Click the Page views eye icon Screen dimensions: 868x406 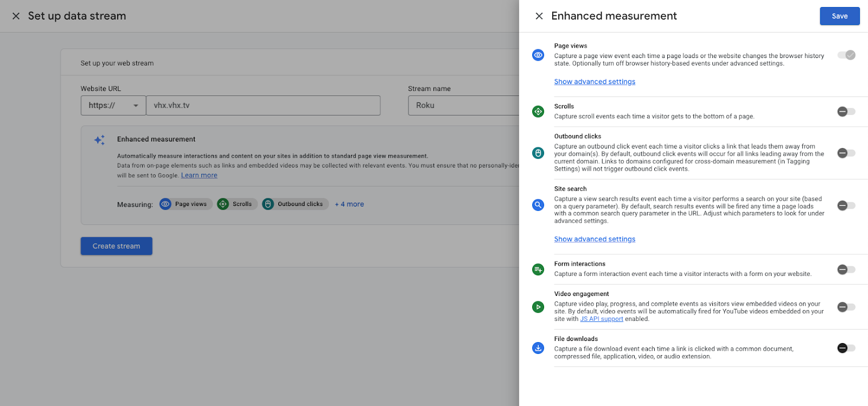[538, 55]
